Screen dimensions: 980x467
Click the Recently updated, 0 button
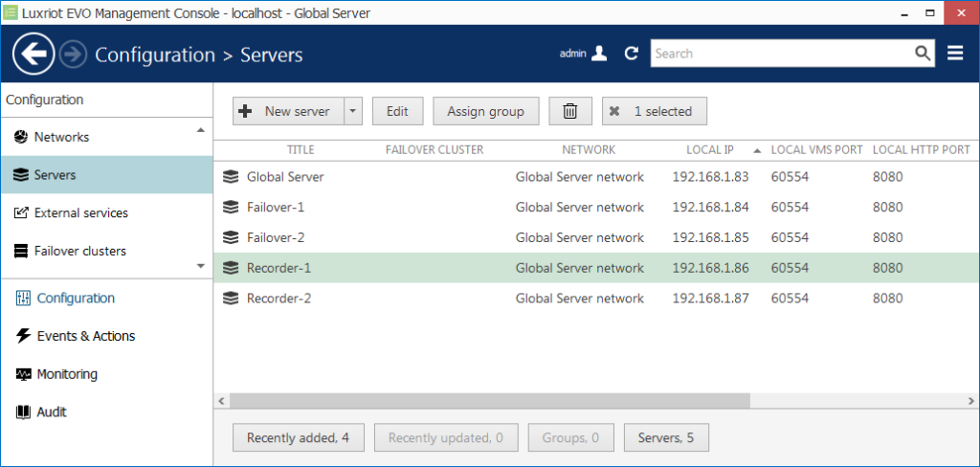(x=446, y=437)
